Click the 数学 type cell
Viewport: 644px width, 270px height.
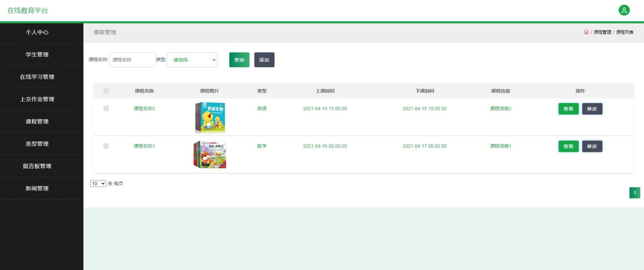coord(262,146)
